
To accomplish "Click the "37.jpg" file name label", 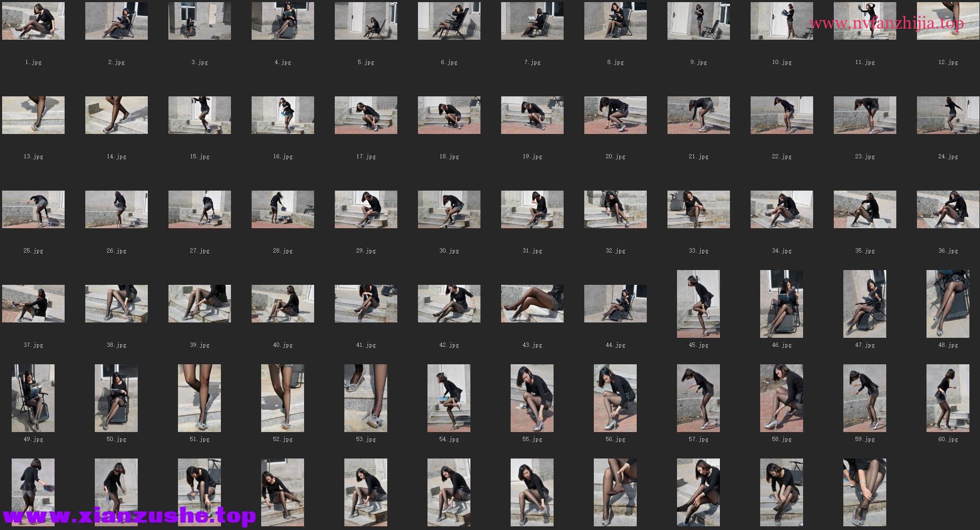I will (33, 345).
